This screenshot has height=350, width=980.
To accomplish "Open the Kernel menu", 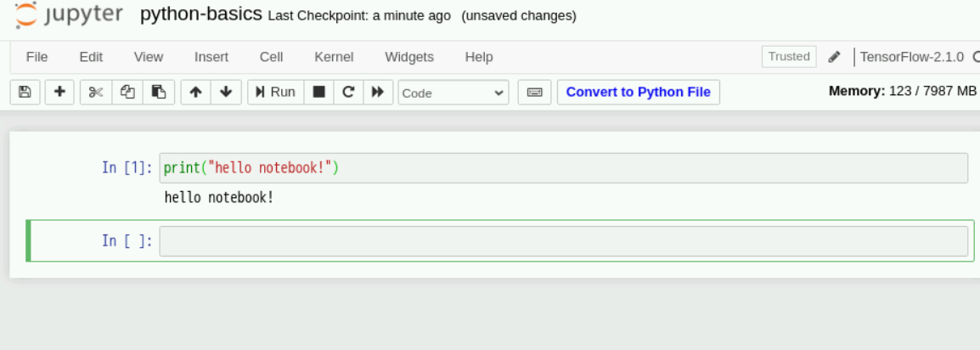I will click(x=334, y=57).
